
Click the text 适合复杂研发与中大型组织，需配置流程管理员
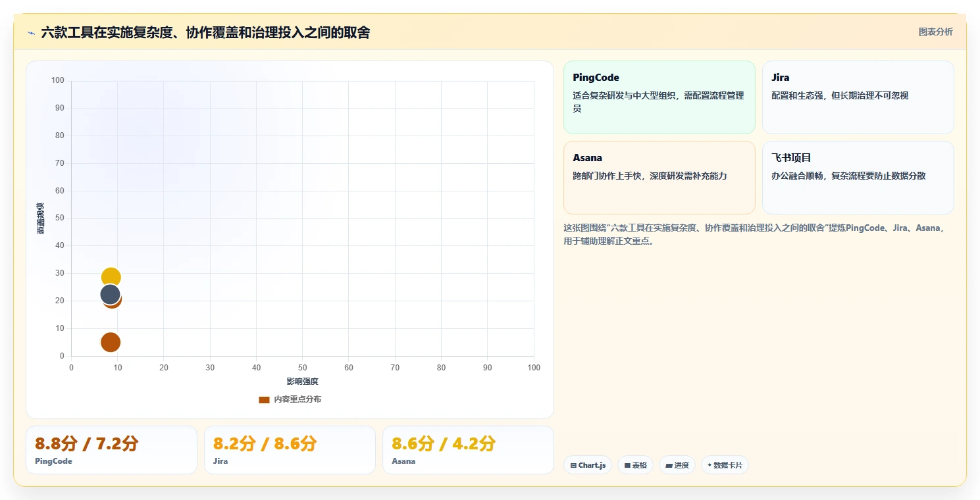[658, 102]
